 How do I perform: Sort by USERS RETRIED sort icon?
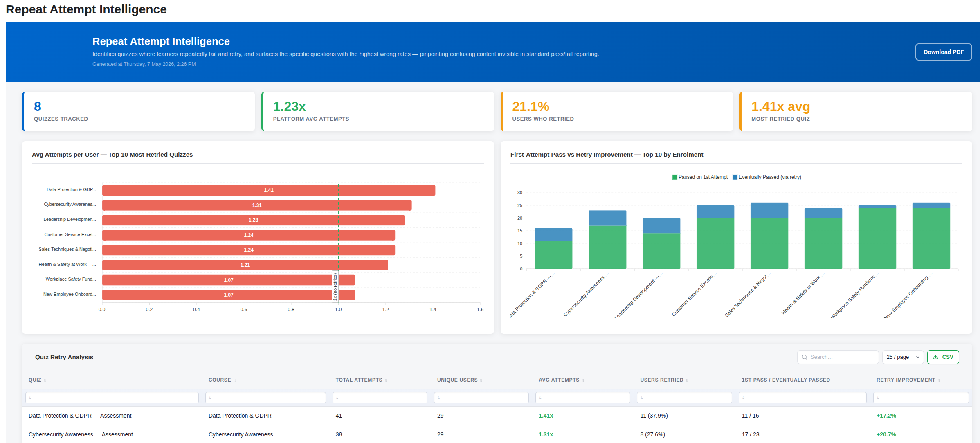[687, 380]
